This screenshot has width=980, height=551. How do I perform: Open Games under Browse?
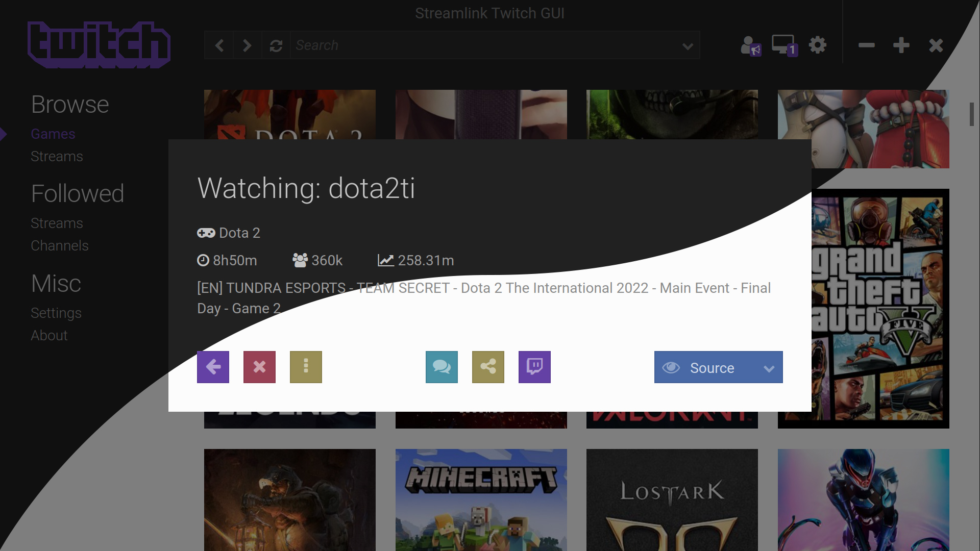pyautogui.click(x=53, y=134)
